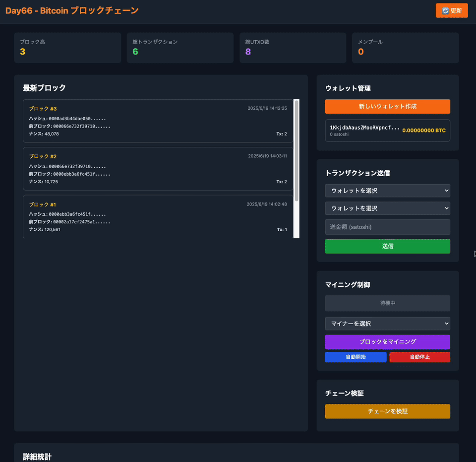Click timestamp 2025/6/19 14:02:48
Viewport: 476px width, 462px height.
click(267, 204)
